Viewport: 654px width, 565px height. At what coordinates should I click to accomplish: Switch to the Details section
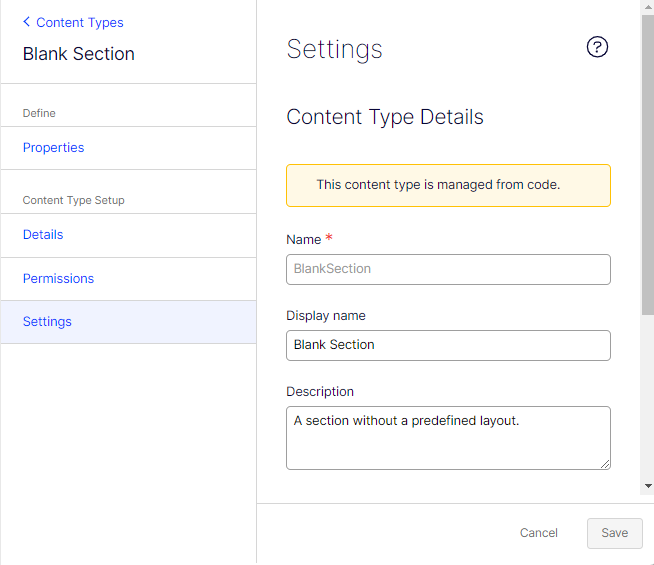pyautogui.click(x=43, y=234)
